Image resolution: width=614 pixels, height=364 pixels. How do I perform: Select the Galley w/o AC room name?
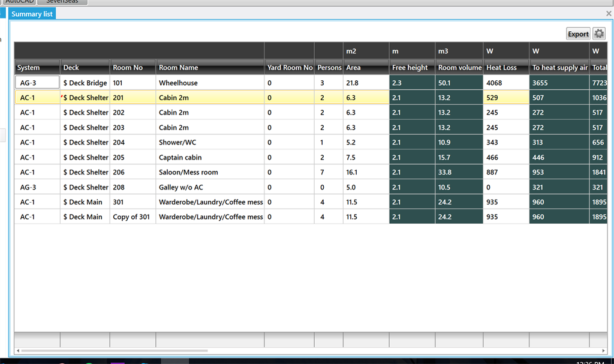(210, 187)
